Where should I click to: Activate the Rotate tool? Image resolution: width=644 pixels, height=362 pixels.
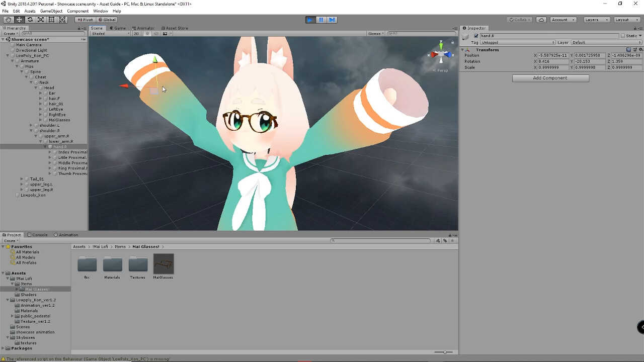tap(30, 20)
